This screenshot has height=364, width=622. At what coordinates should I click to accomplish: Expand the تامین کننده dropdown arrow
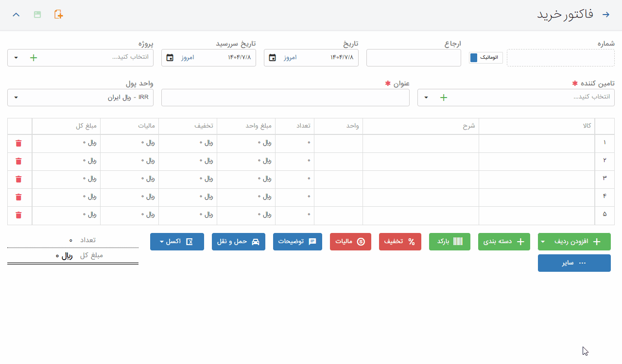click(x=426, y=98)
